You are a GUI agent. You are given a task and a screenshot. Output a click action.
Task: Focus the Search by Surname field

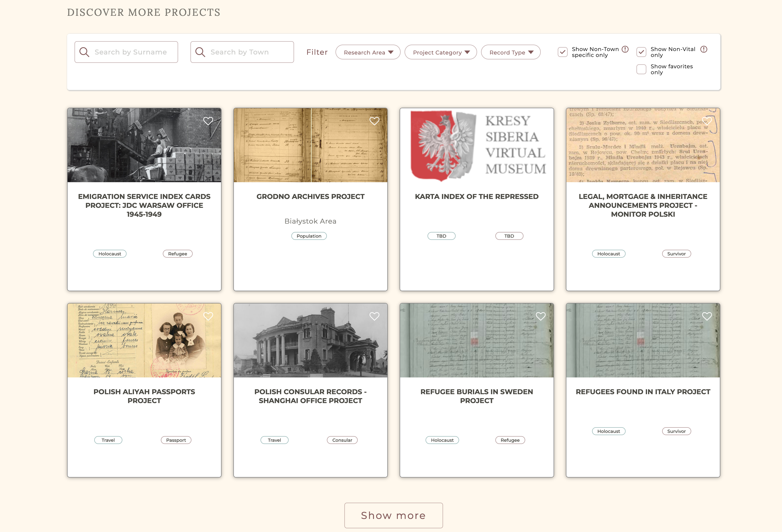(x=126, y=52)
